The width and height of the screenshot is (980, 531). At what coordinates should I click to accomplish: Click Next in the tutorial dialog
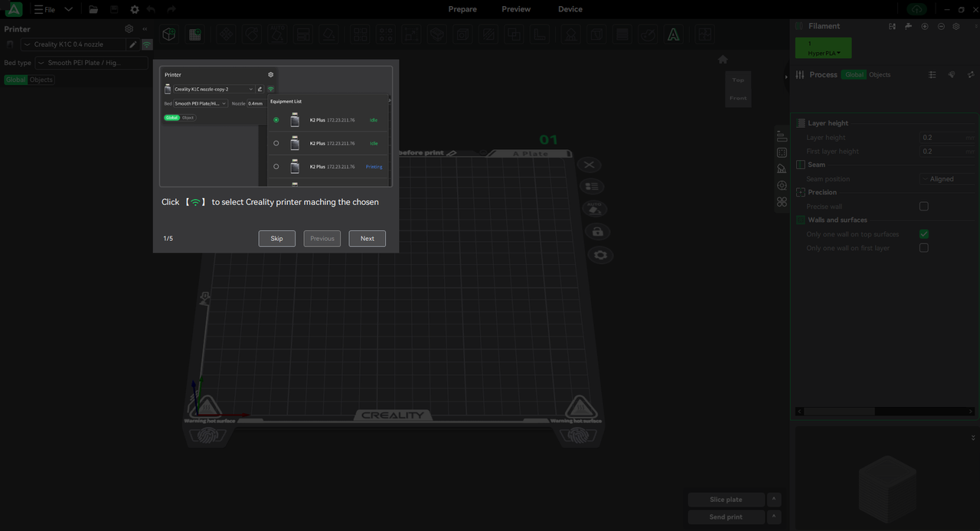point(367,239)
